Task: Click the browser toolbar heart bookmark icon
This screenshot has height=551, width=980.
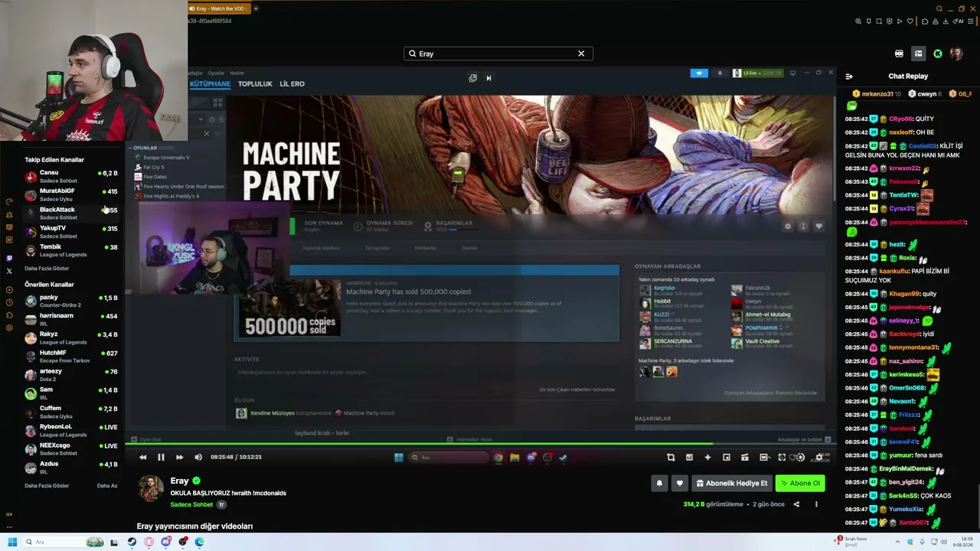Action: point(910,21)
